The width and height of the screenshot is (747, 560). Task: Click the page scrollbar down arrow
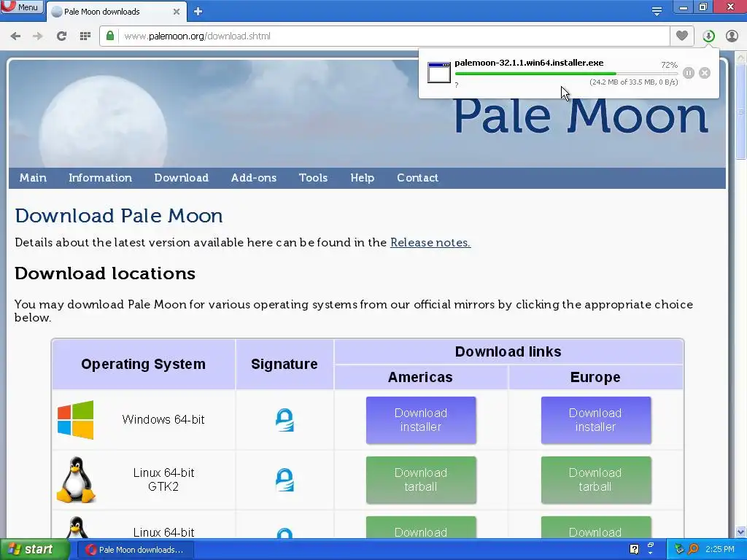741,532
